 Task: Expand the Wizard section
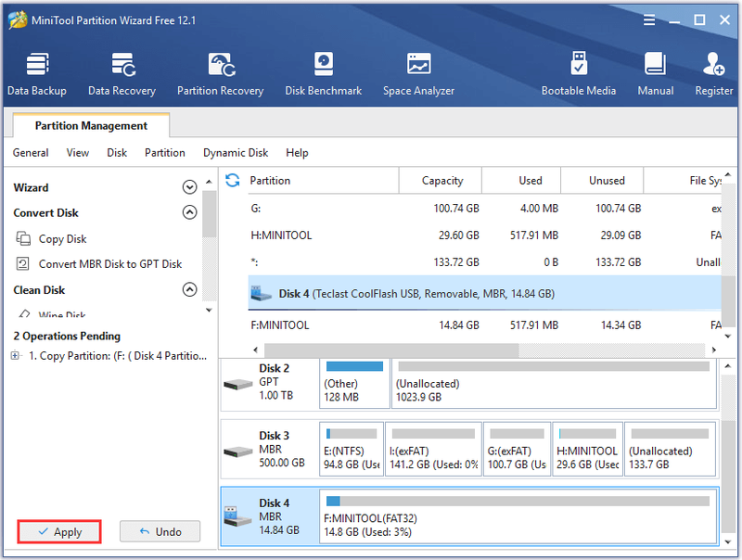pyautogui.click(x=190, y=187)
